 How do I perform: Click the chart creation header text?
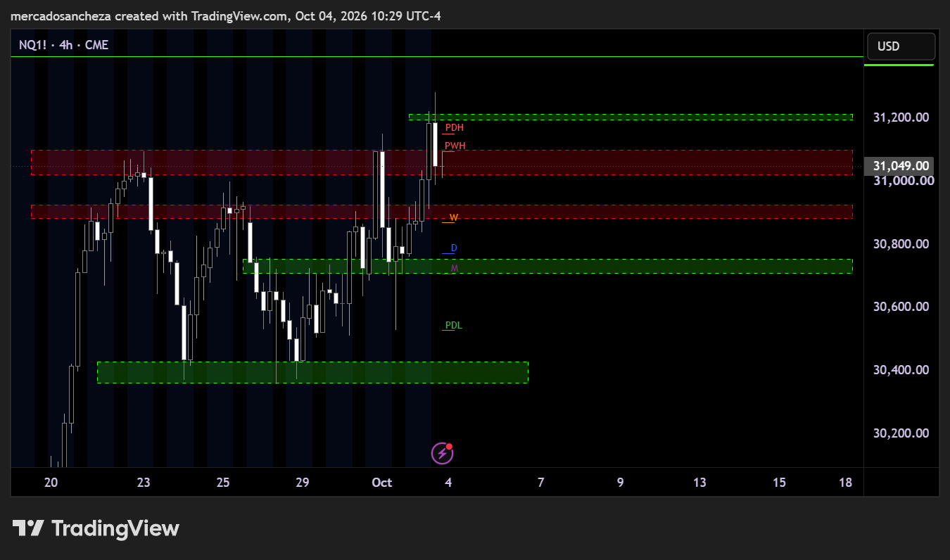[x=226, y=16]
